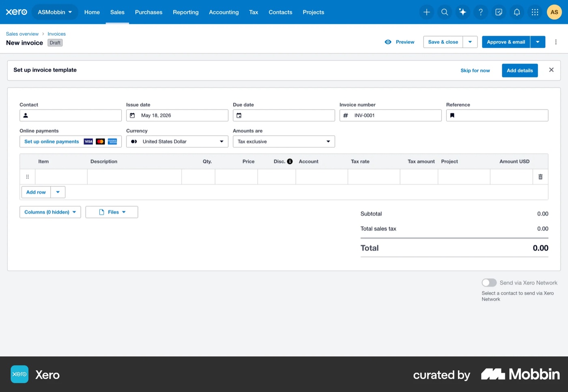Open the Sales menu

(117, 12)
